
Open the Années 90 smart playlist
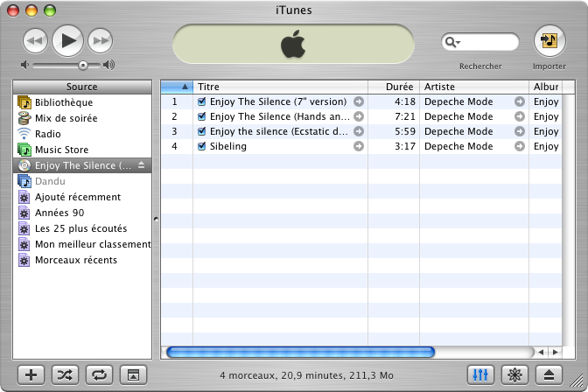[x=82, y=213]
